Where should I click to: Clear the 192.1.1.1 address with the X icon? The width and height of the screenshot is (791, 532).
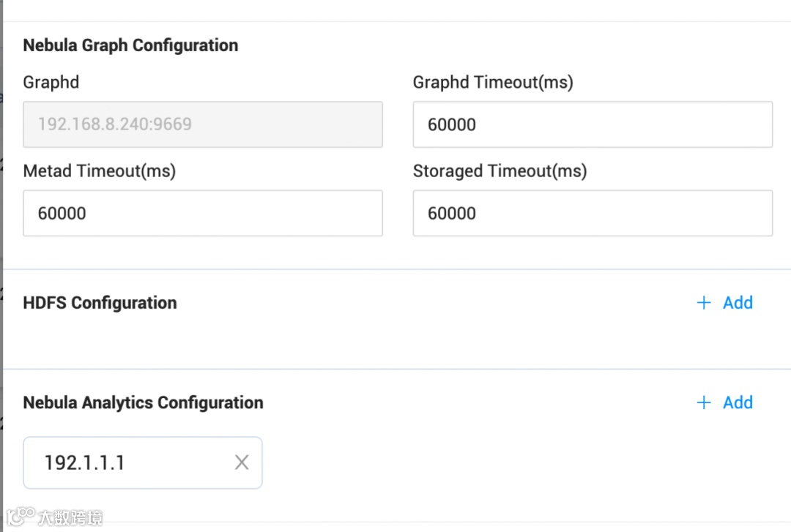(242, 462)
